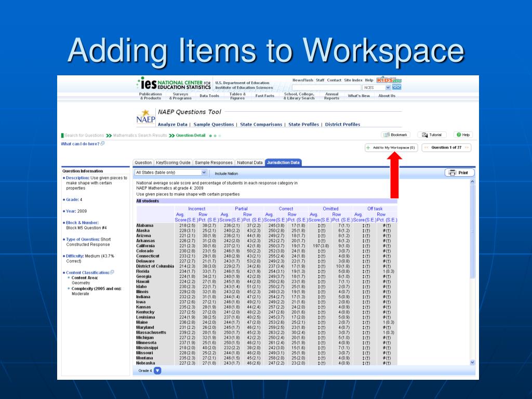
Task: Open the About Us menu
Action: point(387,96)
